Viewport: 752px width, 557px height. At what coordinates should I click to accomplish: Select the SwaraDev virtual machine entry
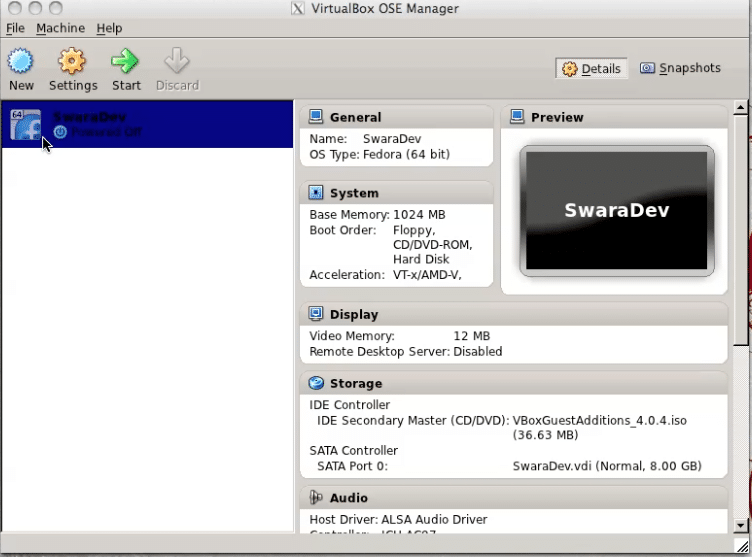click(x=150, y=124)
